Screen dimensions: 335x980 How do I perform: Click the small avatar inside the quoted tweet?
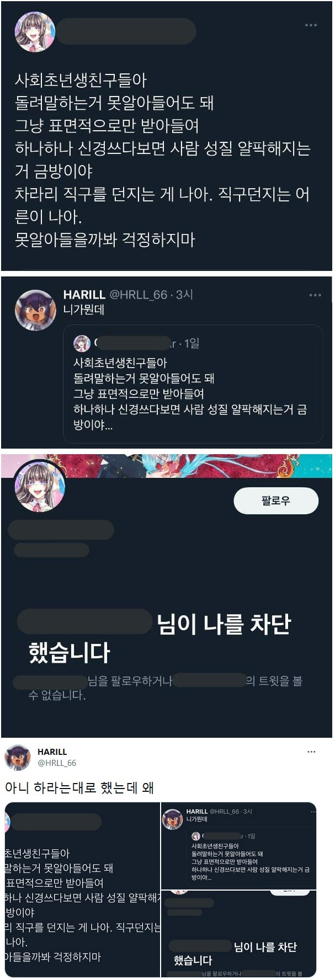coord(82,343)
